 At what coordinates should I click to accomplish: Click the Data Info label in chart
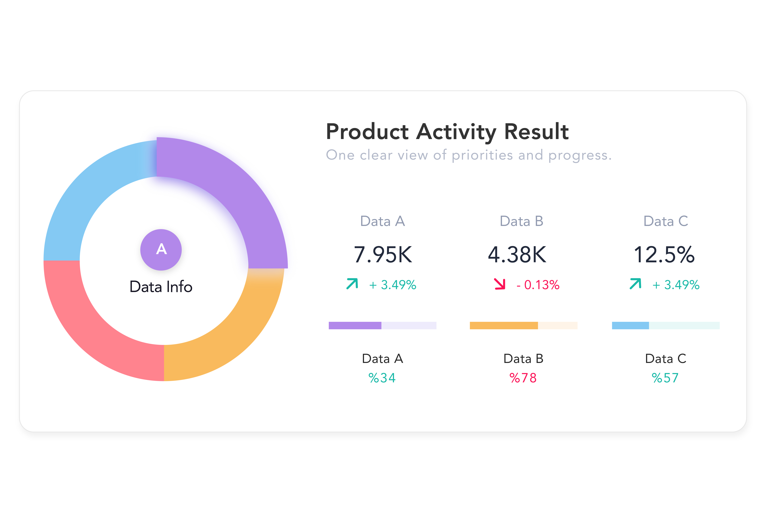(x=161, y=287)
